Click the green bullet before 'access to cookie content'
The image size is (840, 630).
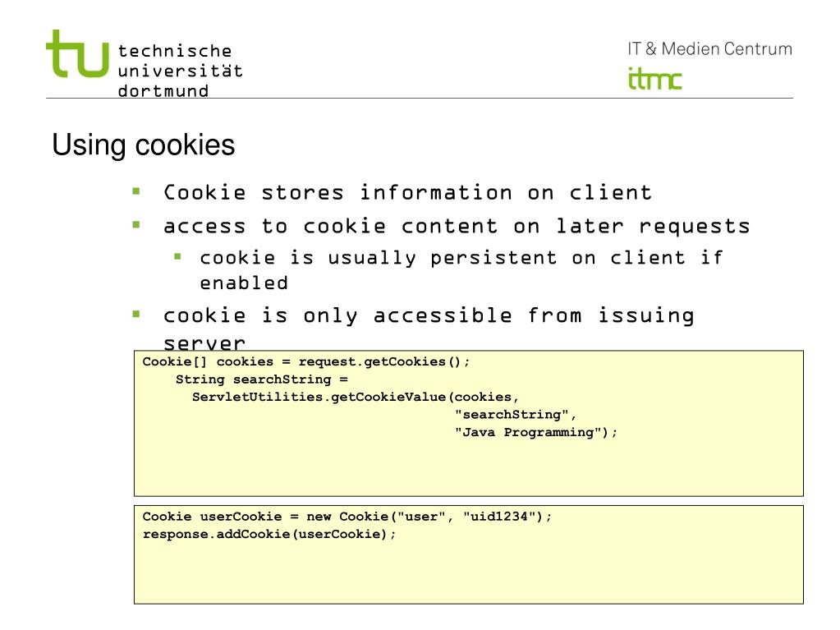[x=136, y=225]
